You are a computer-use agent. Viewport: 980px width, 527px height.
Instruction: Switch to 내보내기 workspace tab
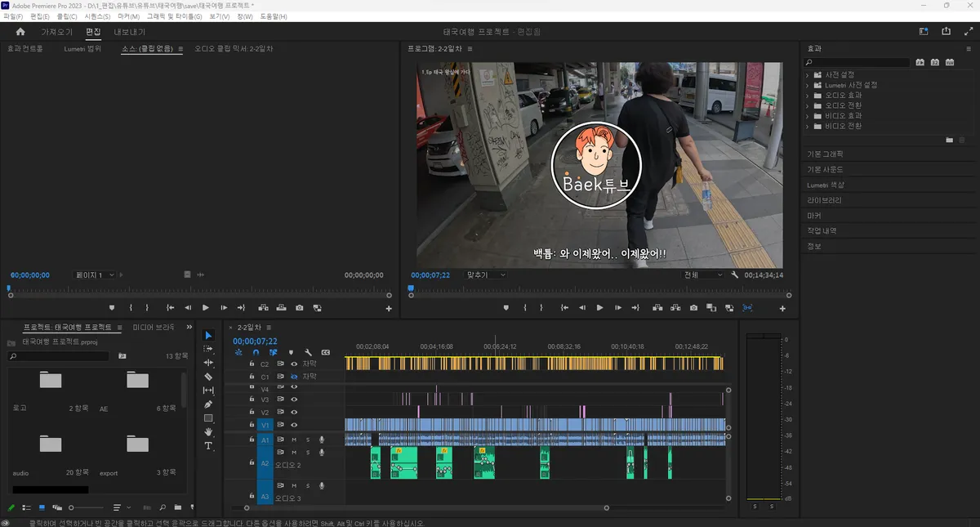point(129,32)
